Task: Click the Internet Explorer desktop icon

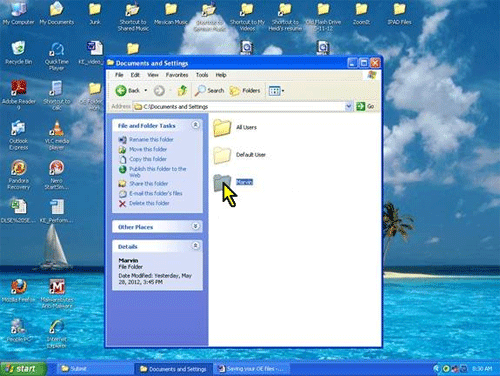Action: [x=57, y=333]
